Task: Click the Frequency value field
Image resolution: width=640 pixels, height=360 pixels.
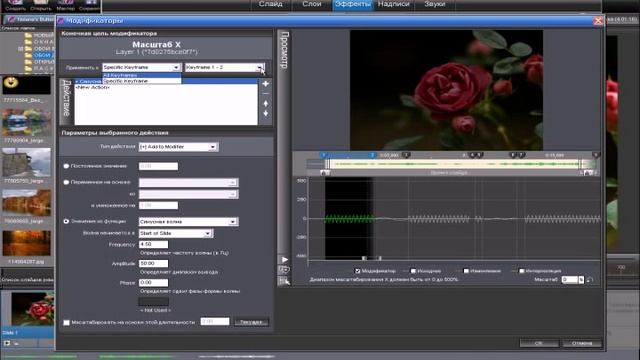Action: click(x=153, y=244)
